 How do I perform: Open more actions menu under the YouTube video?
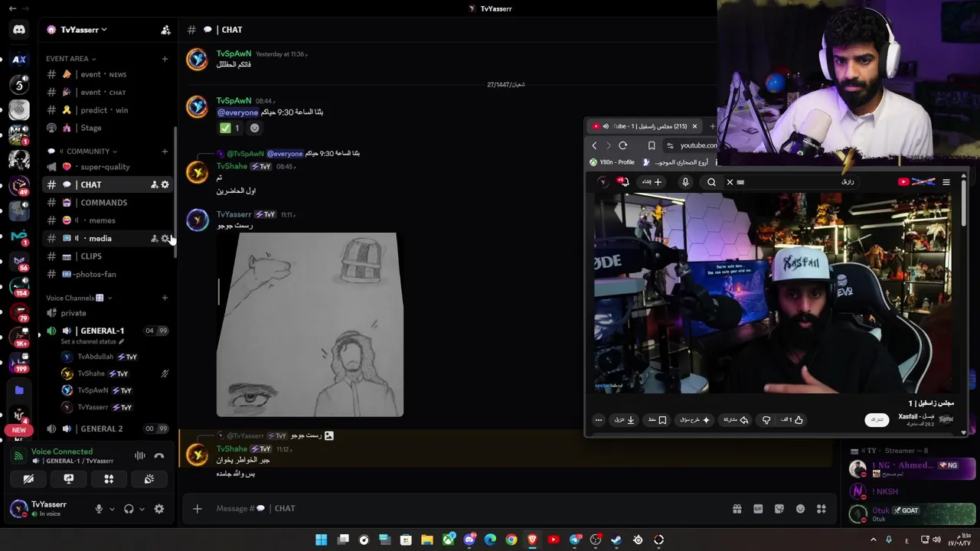pyautogui.click(x=599, y=420)
